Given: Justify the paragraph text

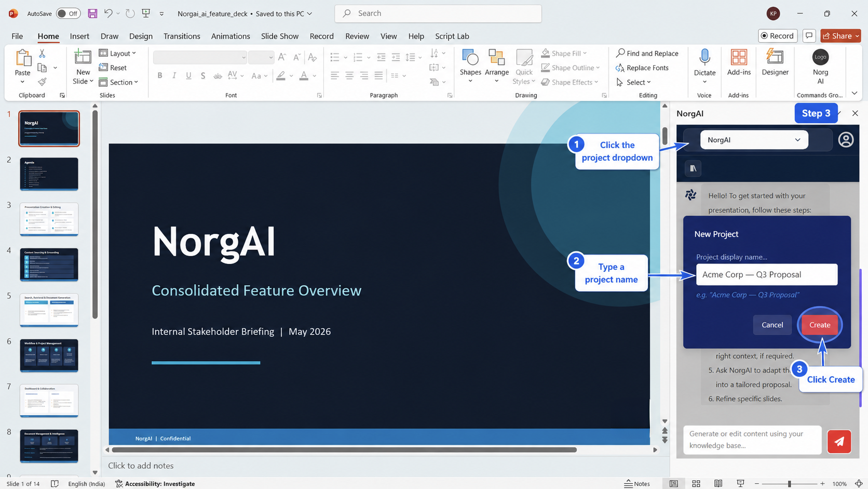Looking at the screenshot, I should [x=378, y=76].
